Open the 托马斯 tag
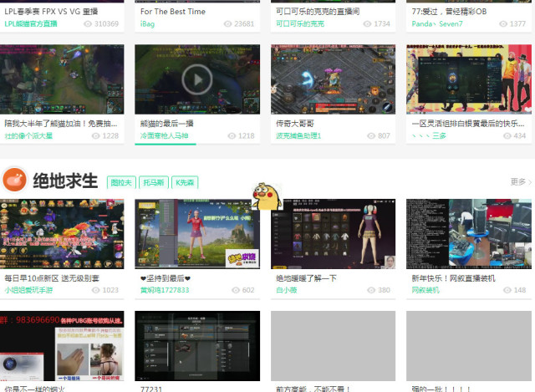This screenshot has width=535, height=392. pos(154,182)
